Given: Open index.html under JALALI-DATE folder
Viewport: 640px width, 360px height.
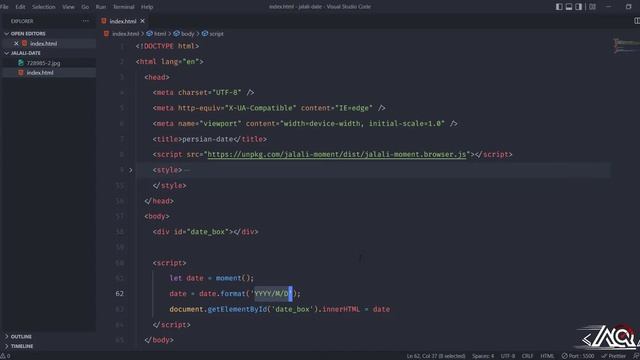Looking at the screenshot, I should (40, 73).
